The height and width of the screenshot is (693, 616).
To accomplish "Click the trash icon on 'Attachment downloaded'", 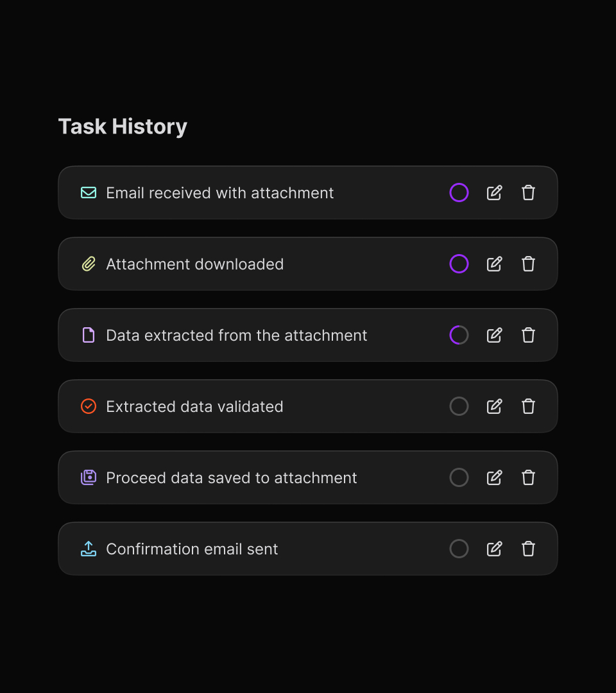I will click(528, 264).
